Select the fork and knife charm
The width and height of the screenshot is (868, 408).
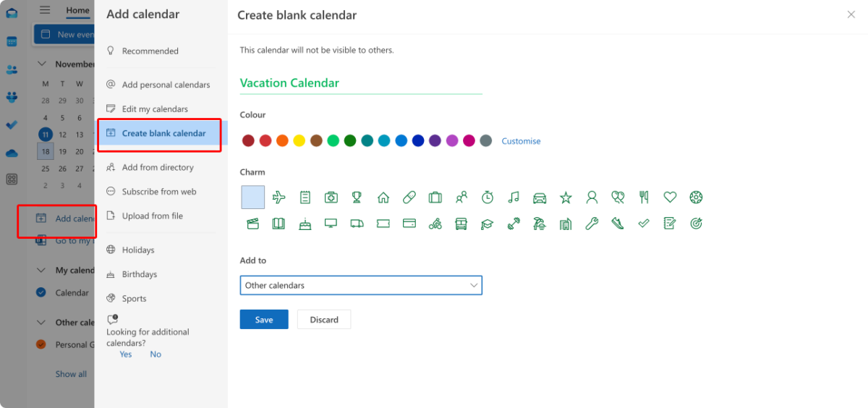pyautogui.click(x=644, y=197)
